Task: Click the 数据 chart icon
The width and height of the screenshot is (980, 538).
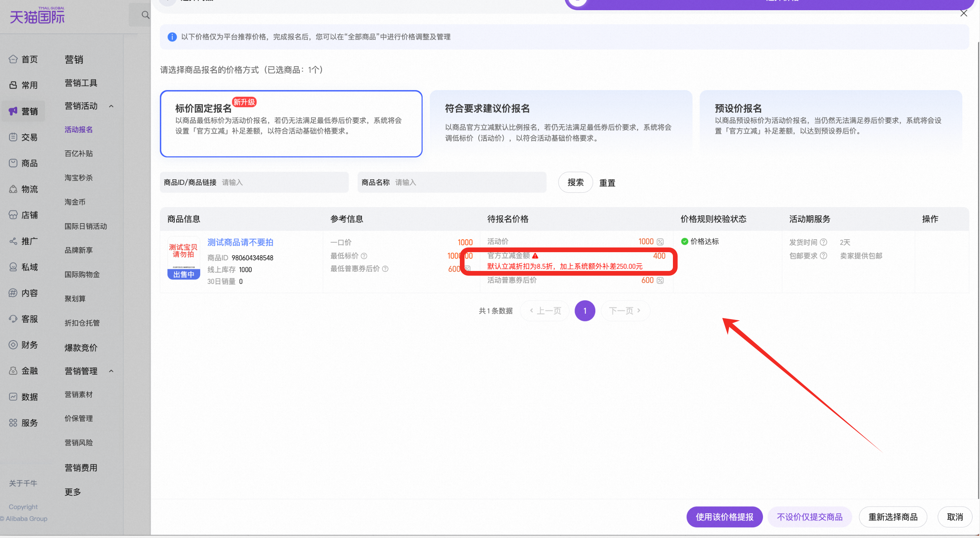Action: point(13,397)
